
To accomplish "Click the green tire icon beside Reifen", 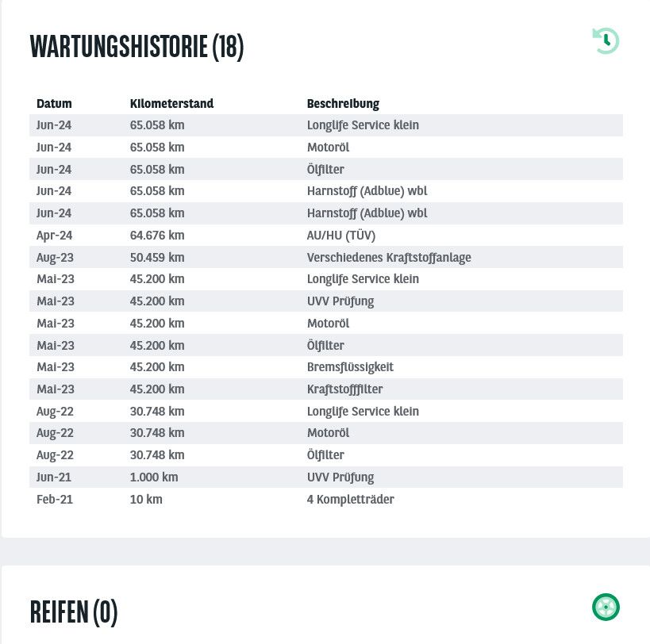I will [606, 608].
